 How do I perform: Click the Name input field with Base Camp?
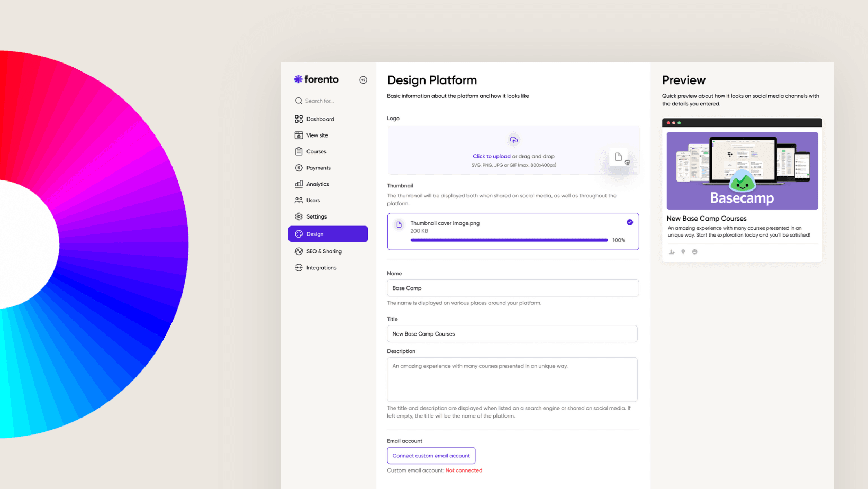(x=513, y=288)
